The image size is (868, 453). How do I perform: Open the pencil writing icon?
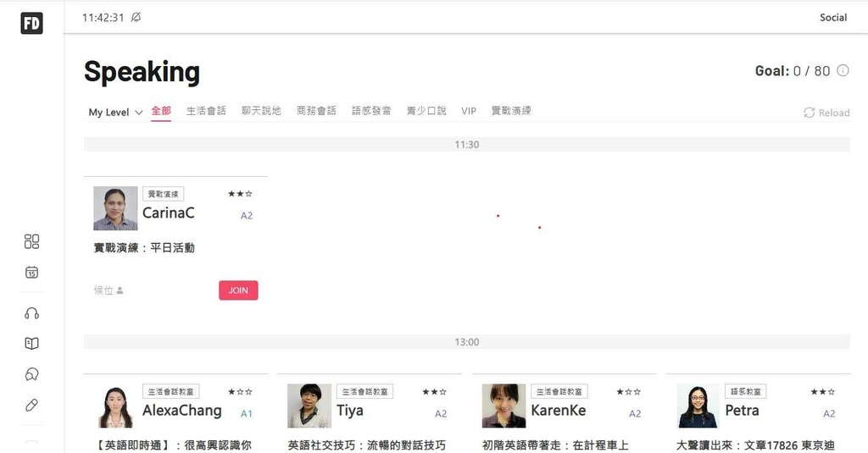[x=31, y=405]
